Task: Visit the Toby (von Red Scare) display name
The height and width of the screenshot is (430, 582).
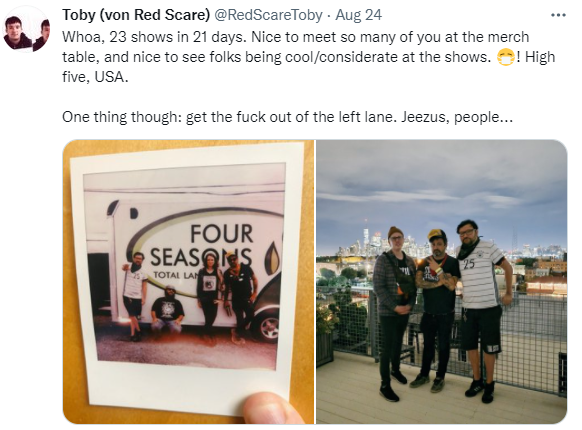Action: [x=136, y=15]
